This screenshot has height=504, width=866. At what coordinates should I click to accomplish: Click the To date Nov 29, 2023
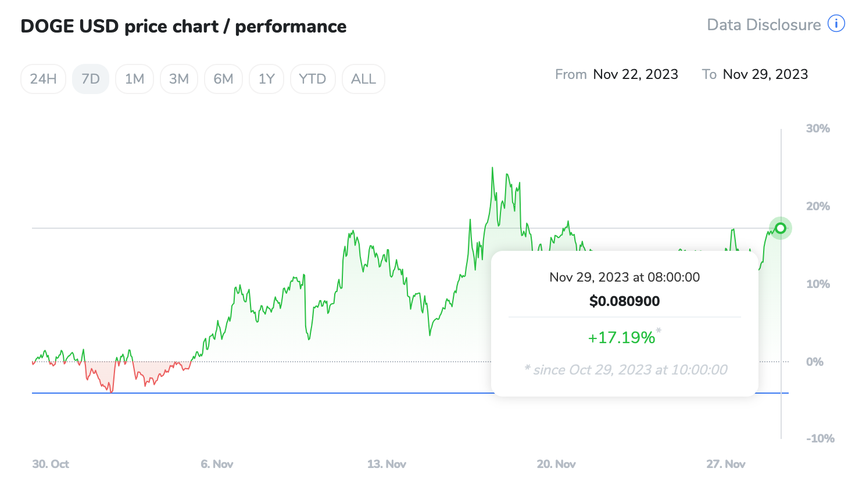(x=765, y=74)
